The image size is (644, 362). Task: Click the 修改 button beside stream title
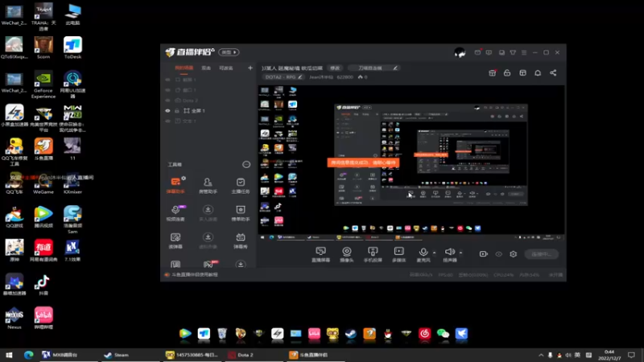click(335, 68)
